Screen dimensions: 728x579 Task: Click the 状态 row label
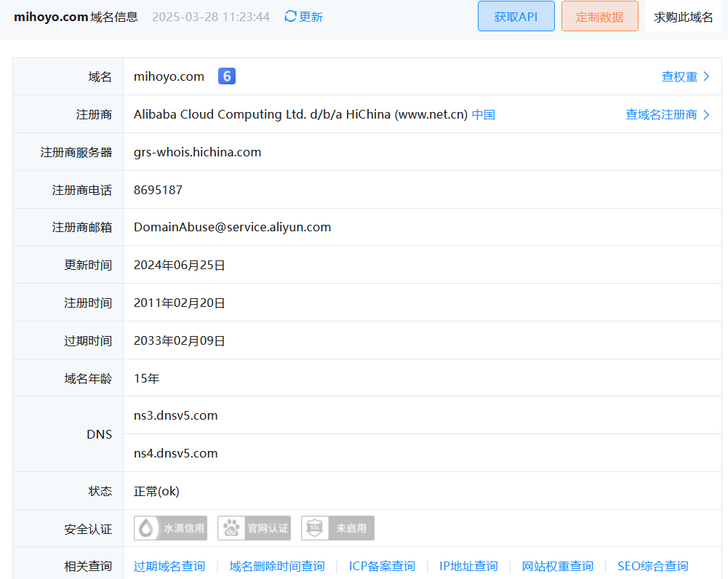[x=100, y=491]
